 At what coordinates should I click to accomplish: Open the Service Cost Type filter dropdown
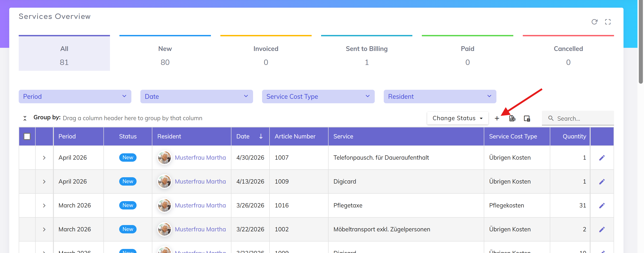click(x=318, y=97)
